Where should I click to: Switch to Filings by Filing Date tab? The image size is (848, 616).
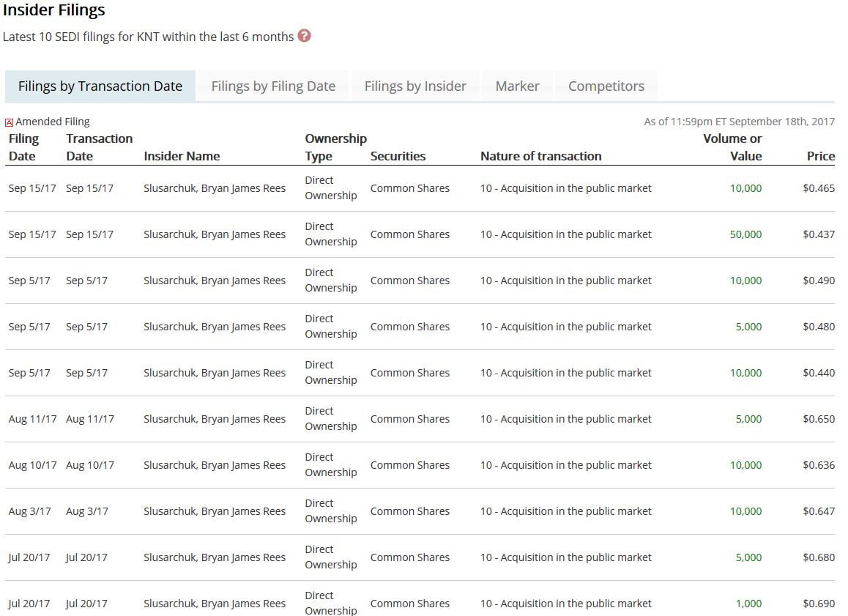click(x=273, y=86)
